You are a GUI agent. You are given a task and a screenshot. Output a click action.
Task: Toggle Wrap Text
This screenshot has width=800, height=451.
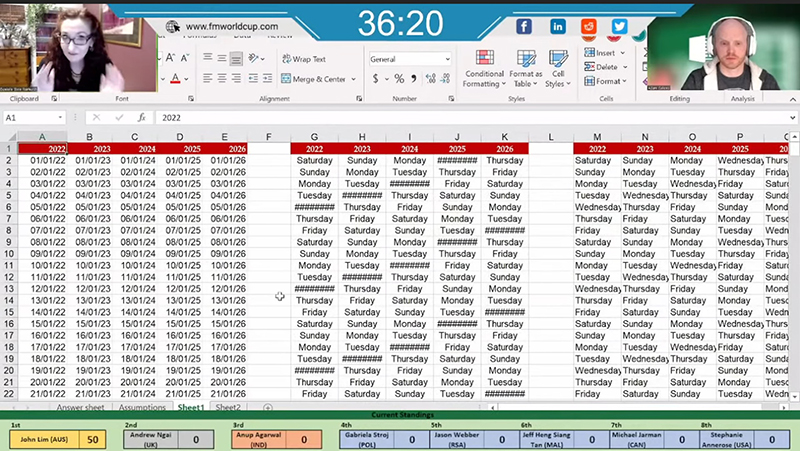pos(304,59)
